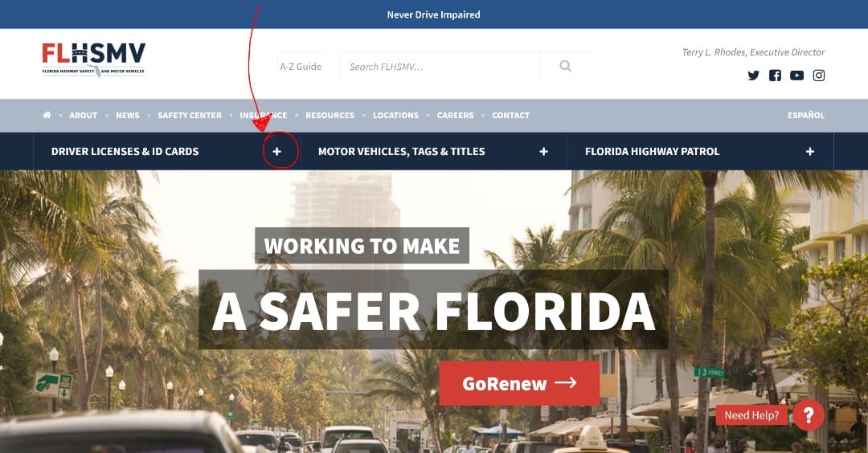
Task: Open the About menu item
Action: click(83, 115)
